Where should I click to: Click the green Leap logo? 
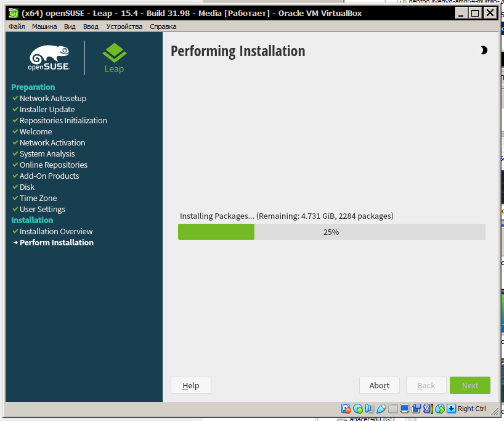(x=115, y=58)
